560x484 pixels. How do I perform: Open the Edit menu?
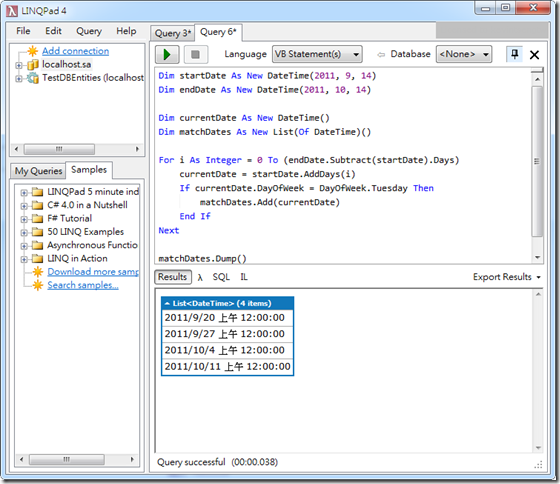click(53, 31)
